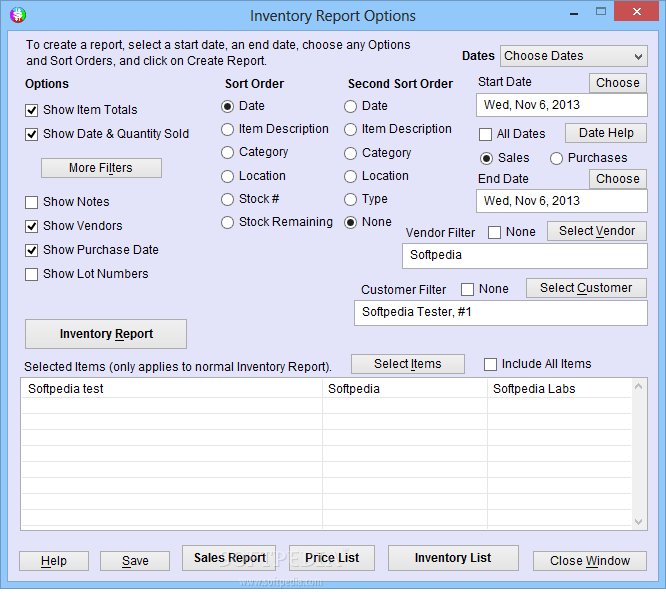Enable the Show Notes checkbox

coord(31,203)
